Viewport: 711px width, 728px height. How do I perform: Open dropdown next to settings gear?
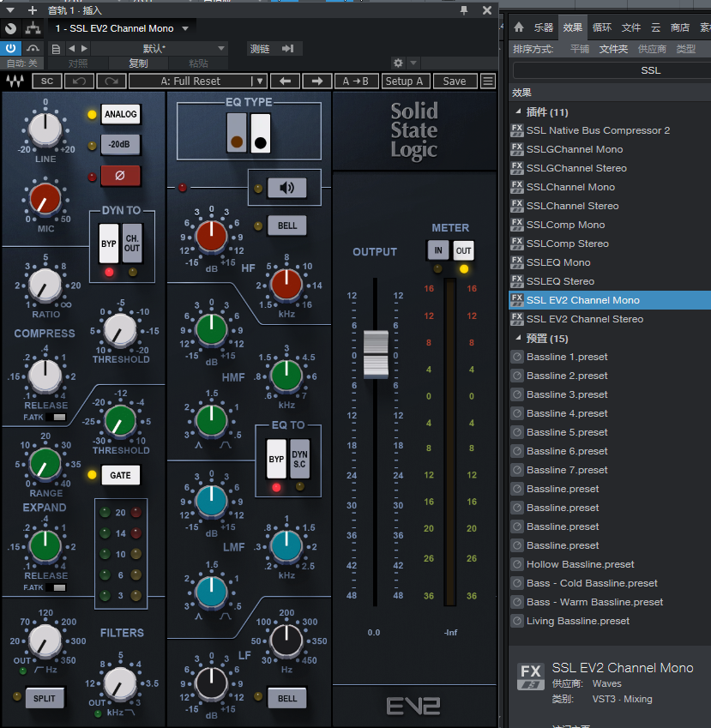tap(413, 63)
